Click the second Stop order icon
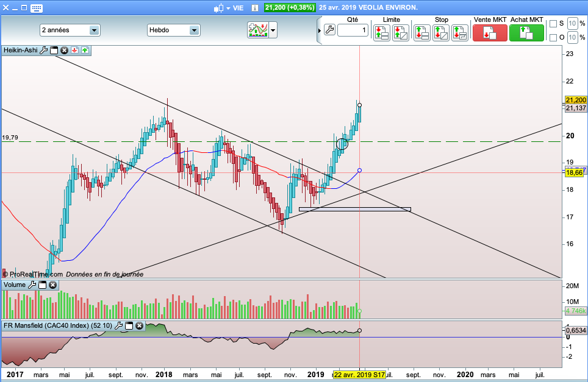This screenshot has height=382, width=588. 440,33
